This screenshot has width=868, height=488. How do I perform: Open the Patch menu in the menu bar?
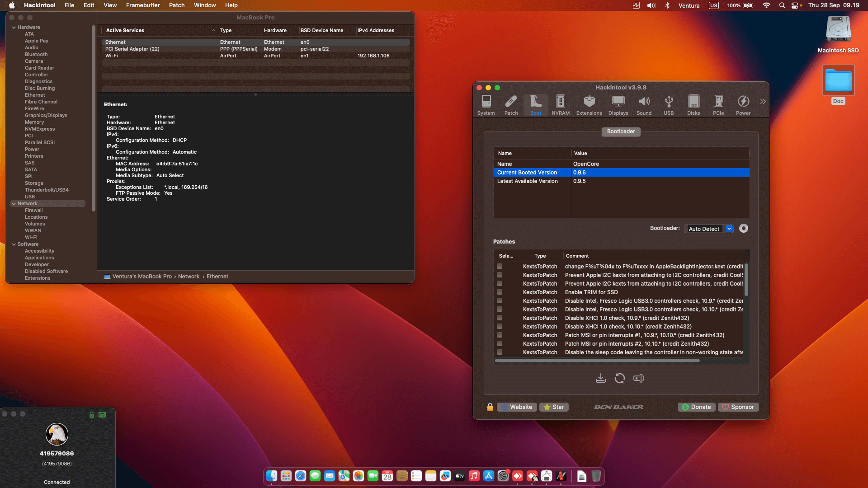176,5
